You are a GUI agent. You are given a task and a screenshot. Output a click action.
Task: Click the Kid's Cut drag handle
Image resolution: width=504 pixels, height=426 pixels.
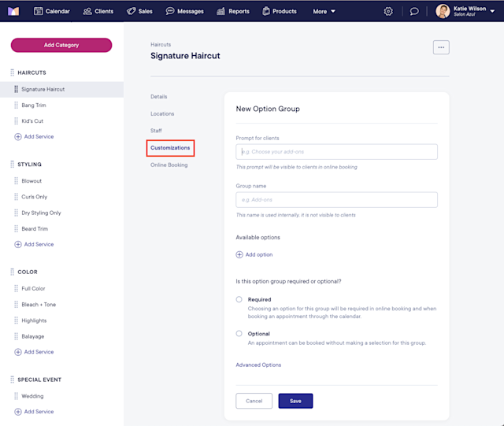coord(16,121)
